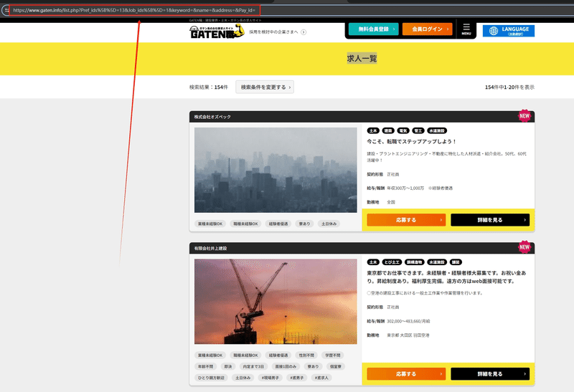Click 土日休み tag in 有限会社井上建設 card
This screenshot has height=392, width=574.
(x=243, y=378)
